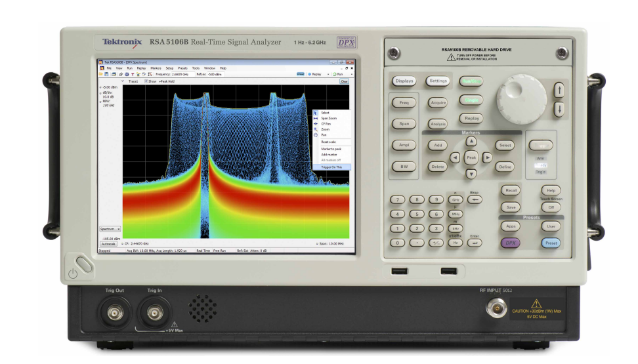Push the Markers Define button
Image resolution: width=638 pixels, height=364 pixels.
coord(505,167)
